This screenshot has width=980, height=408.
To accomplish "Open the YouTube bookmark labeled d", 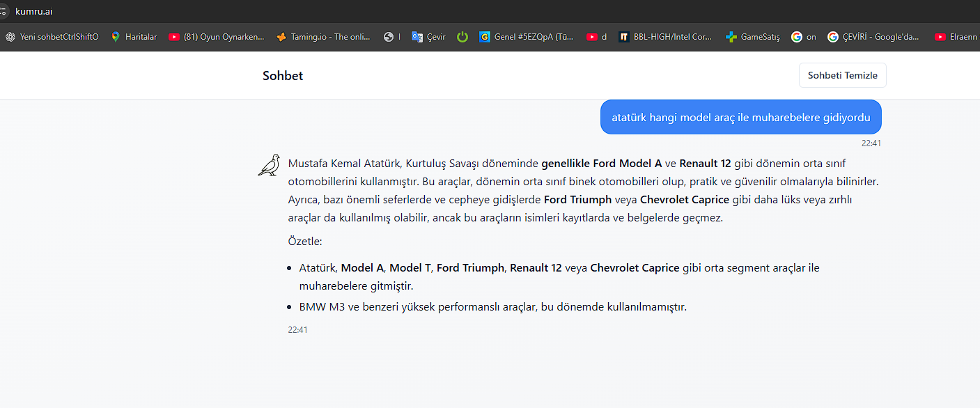I will point(597,37).
